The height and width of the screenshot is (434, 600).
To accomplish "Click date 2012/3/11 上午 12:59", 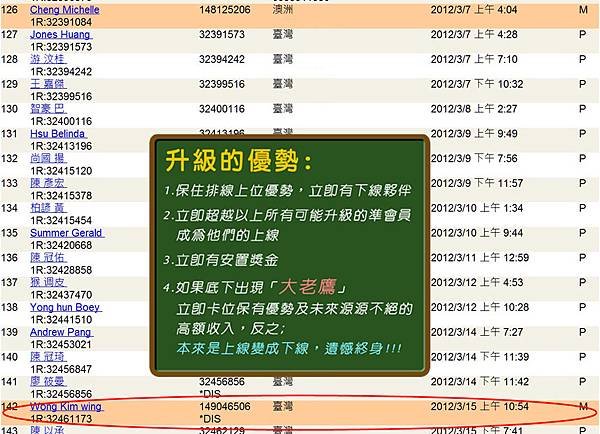I will click(x=480, y=258).
